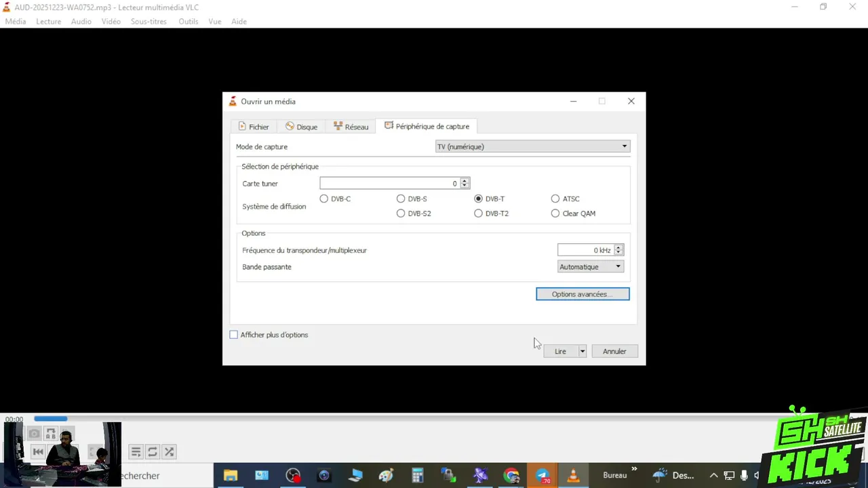
Task: Select the DVB-C radio button
Action: pos(324,199)
